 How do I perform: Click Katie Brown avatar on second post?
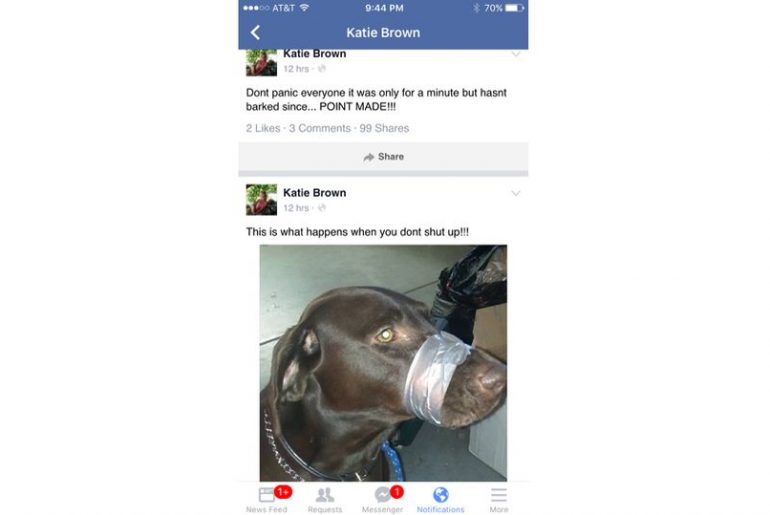tap(261, 200)
